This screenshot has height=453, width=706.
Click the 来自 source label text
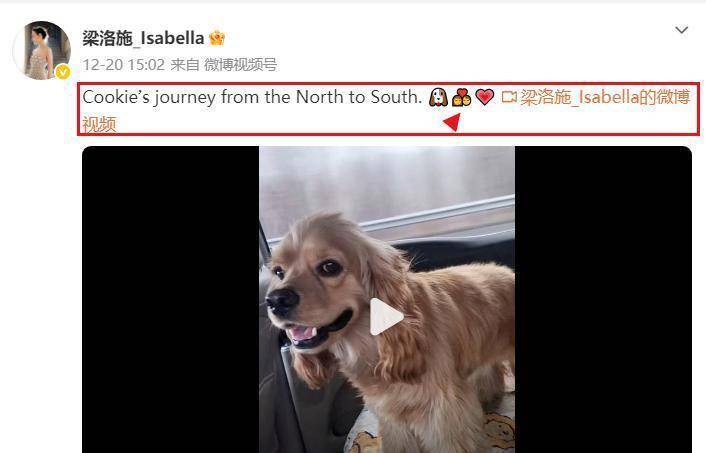(x=185, y=65)
